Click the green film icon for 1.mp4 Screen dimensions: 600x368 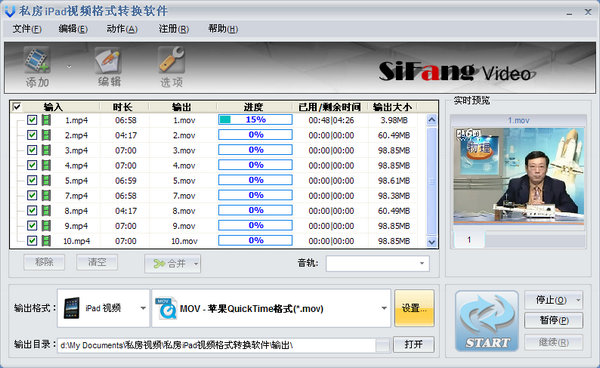pos(46,120)
